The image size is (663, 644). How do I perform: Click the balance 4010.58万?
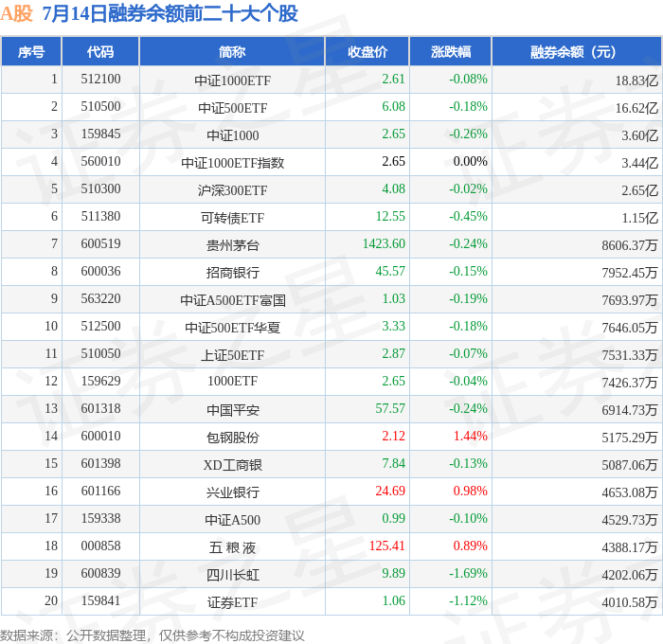click(630, 602)
